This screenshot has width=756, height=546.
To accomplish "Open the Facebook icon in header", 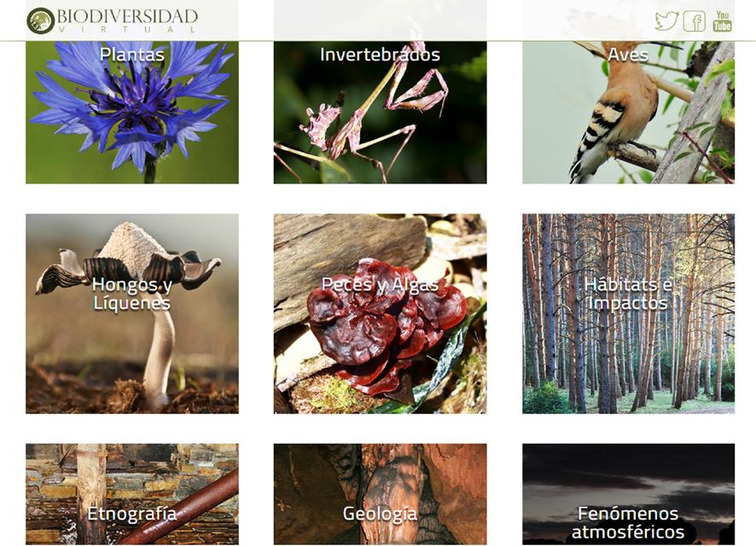I will [x=695, y=21].
